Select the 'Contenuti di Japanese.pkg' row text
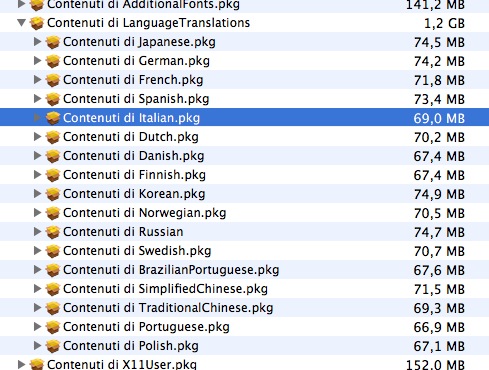Image resolution: width=489 pixels, height=370 pixels. [139, 42]
